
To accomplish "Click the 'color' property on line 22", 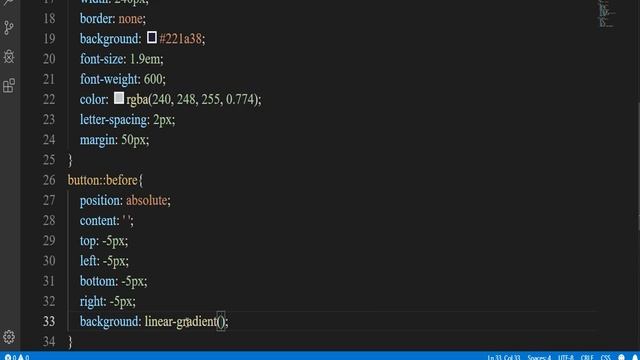I will click(x=93, y=99).
